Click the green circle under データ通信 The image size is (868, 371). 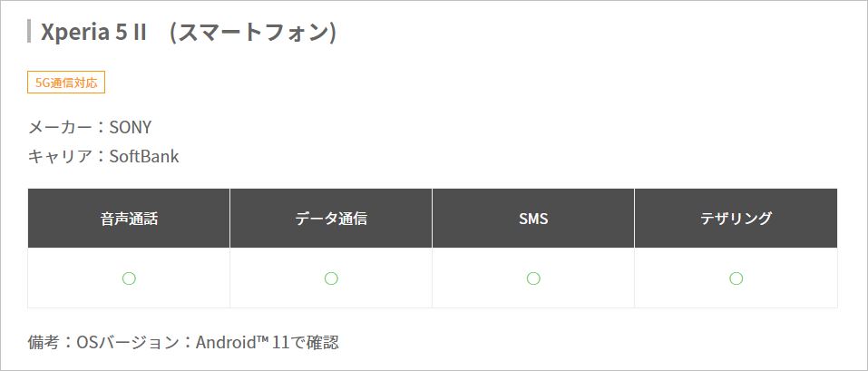(x=331, y=278)
